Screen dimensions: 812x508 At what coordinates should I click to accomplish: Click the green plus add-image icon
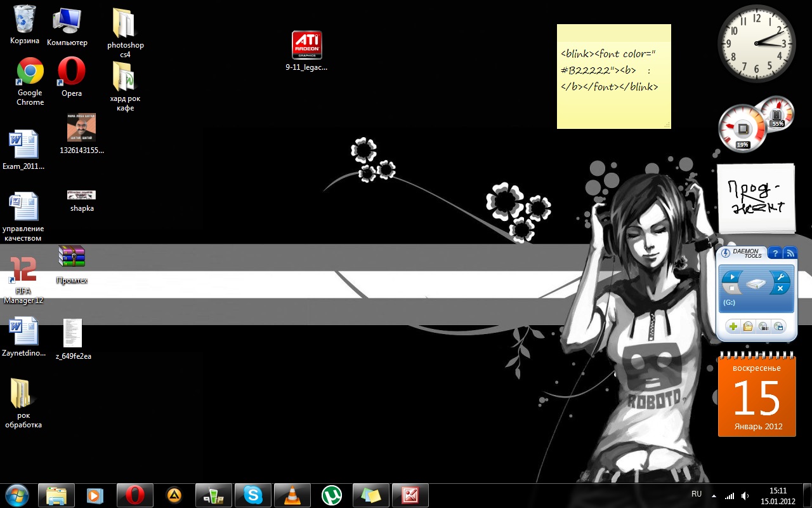click(x=733, y=326)
